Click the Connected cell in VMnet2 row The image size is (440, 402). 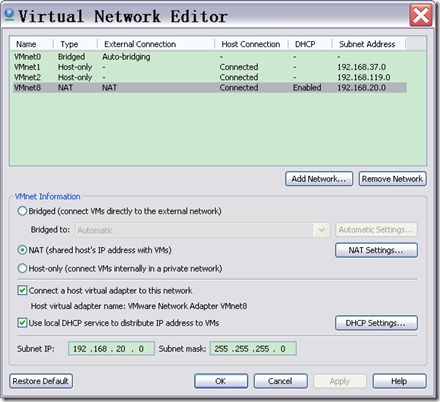coord(239,77)
